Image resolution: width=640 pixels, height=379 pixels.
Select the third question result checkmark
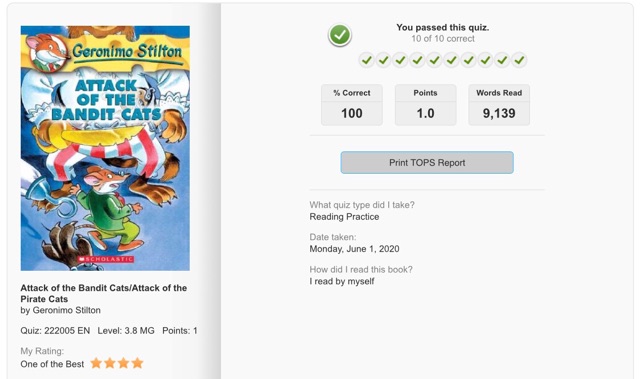[400, 60]
